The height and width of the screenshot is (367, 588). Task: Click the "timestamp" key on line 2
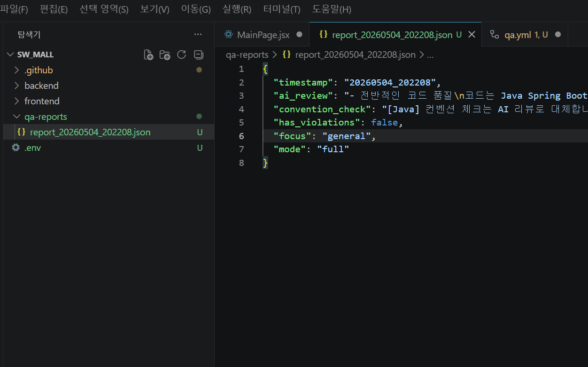pyautogui.click(x=303, y=82)
